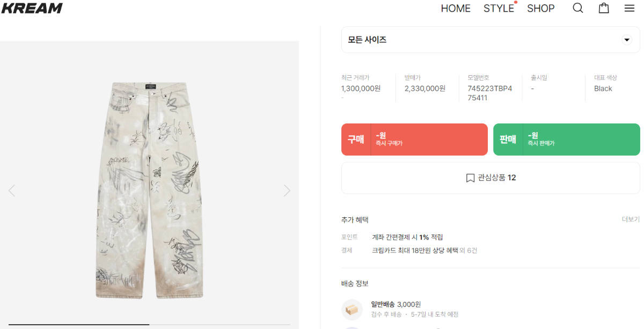Click the bookmark icon for 관심상품
Screen dimensions: 644x329
(x=470, y=178)
